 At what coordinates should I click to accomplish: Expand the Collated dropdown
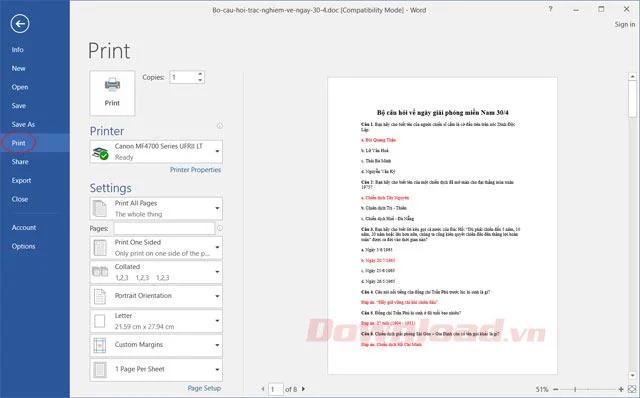pos(156,272)
